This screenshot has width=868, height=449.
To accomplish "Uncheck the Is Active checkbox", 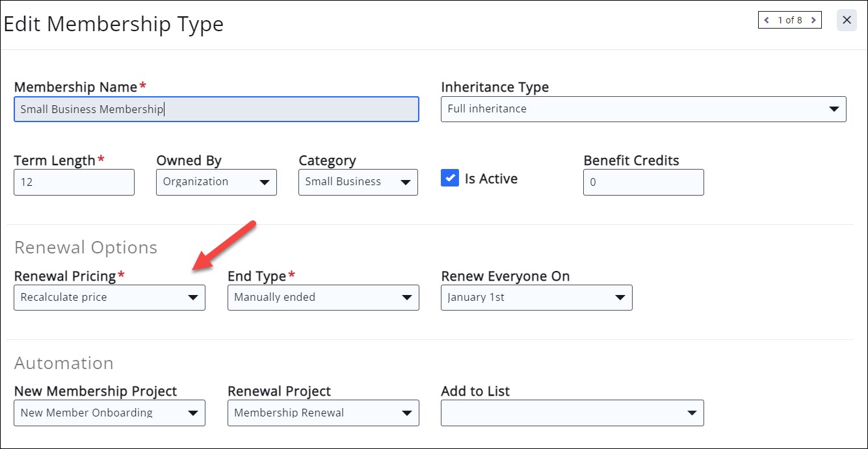I will (450, 178).
